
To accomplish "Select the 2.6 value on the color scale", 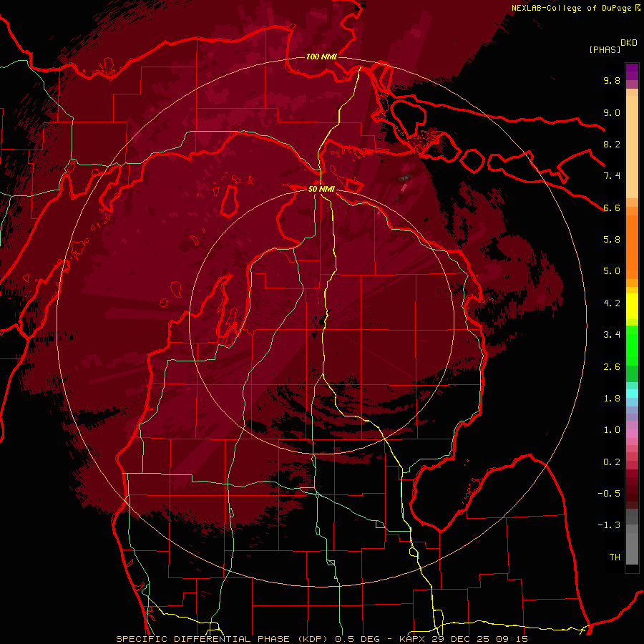I will pyautogui.click(x=612, y=367).
